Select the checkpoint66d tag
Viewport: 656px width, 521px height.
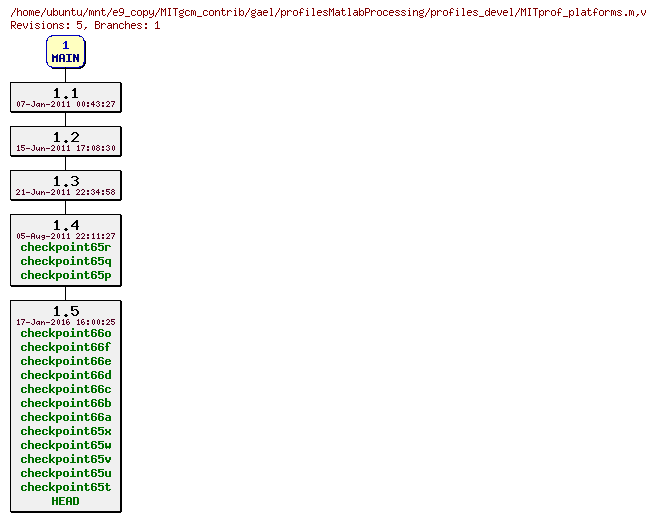pos(66,375)
